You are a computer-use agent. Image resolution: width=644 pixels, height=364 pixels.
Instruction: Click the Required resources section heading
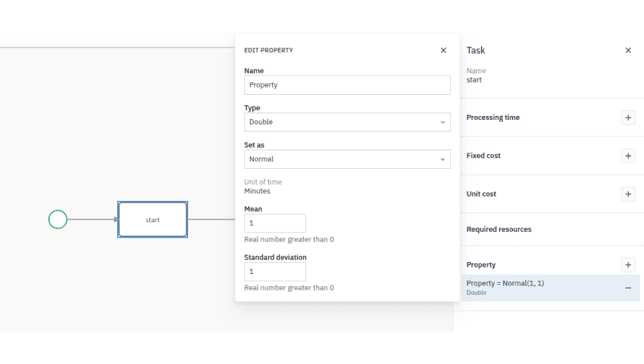click(499, 229)
